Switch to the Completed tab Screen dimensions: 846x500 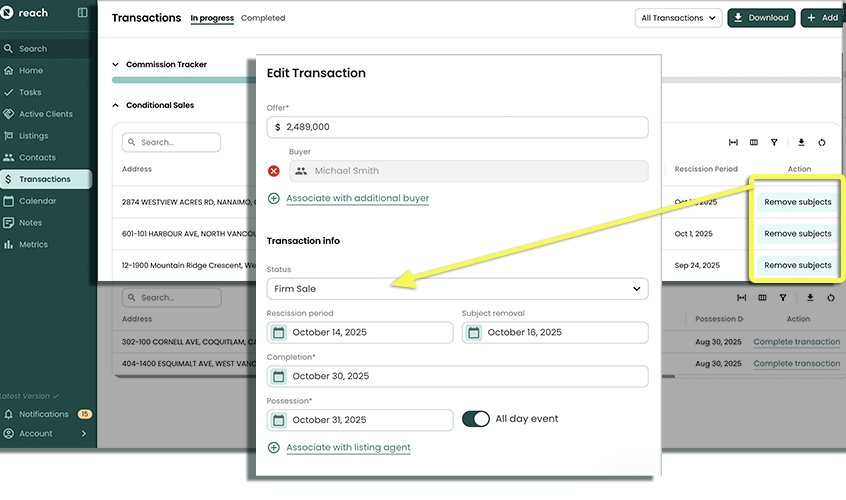pos(263,18)
